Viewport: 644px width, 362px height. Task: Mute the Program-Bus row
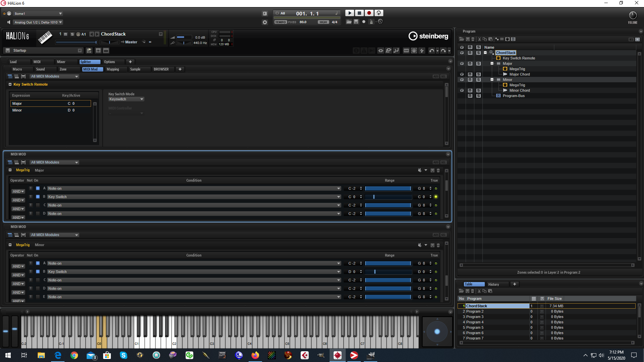[470, 96]
